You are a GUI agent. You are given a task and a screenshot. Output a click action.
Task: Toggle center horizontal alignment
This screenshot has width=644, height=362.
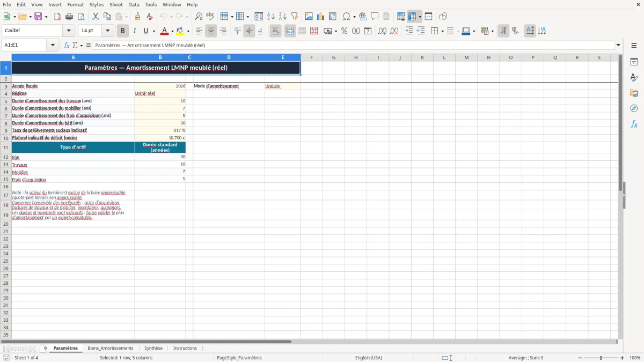tap(211, 31)
